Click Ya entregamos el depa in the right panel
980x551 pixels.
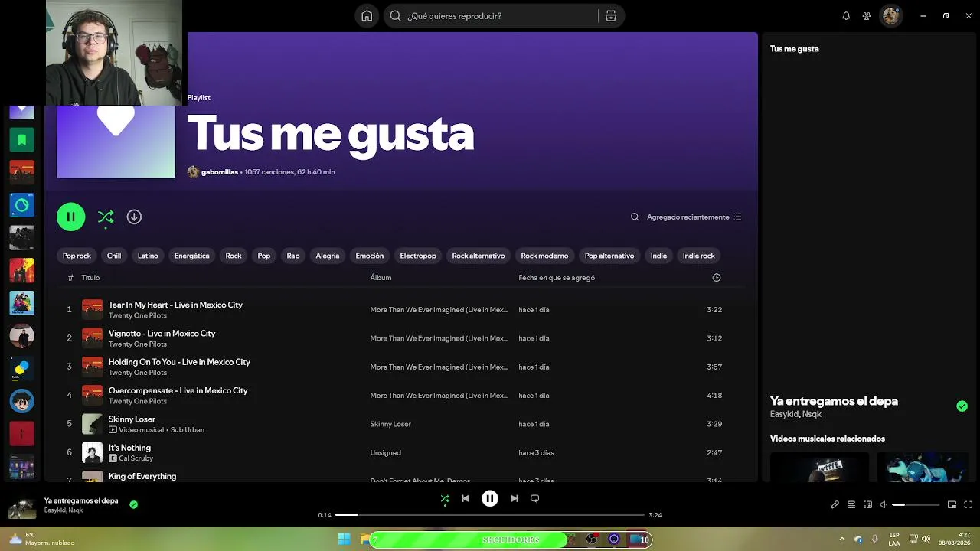[x=834, y=401]
